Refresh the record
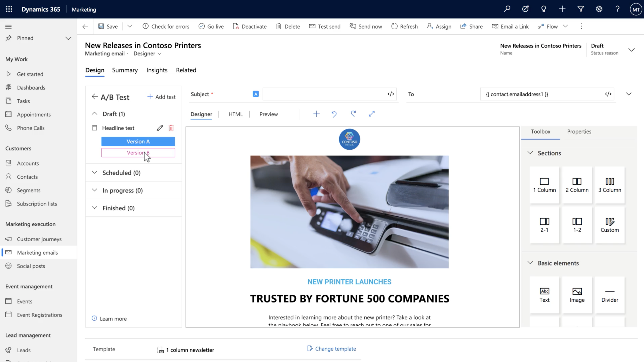This screenshot has width=644, height=362. 404,26
